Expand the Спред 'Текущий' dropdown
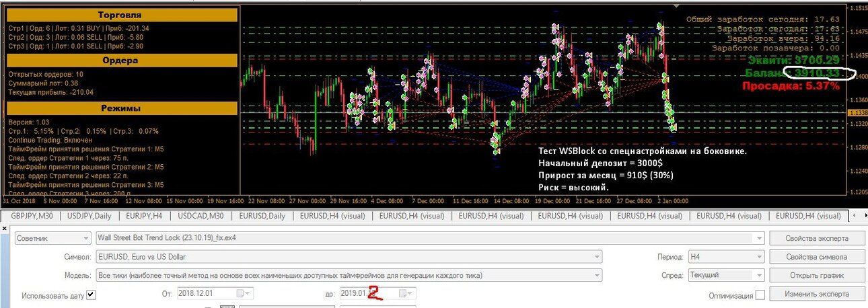 760,276
